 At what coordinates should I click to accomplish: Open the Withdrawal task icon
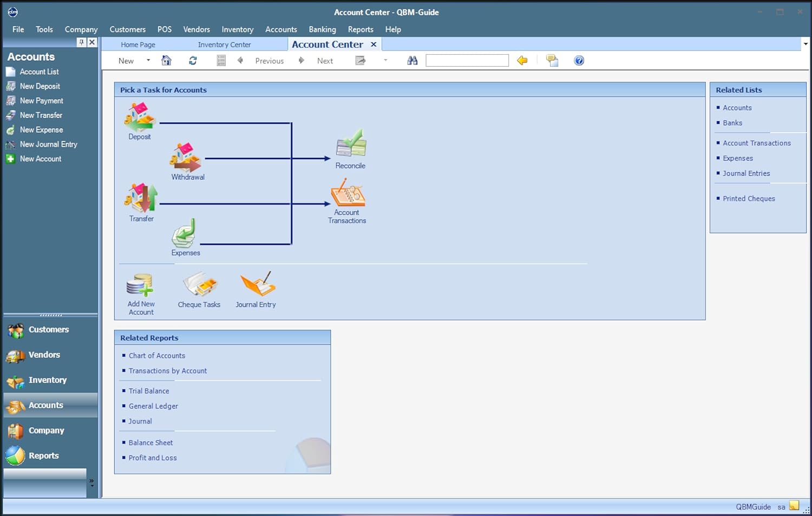pyautogui.click(x=186, y=157)
